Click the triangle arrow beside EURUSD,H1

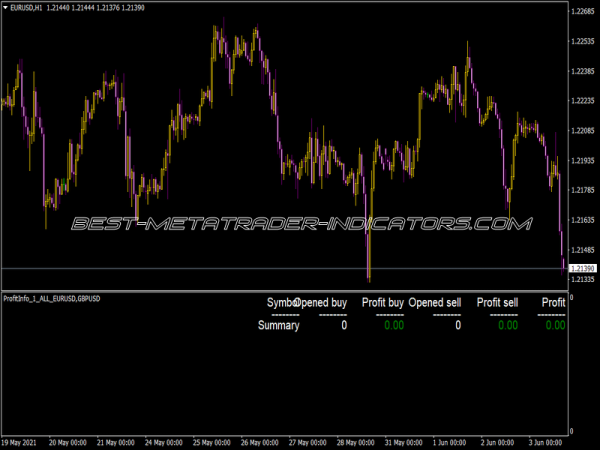point(7,8)
